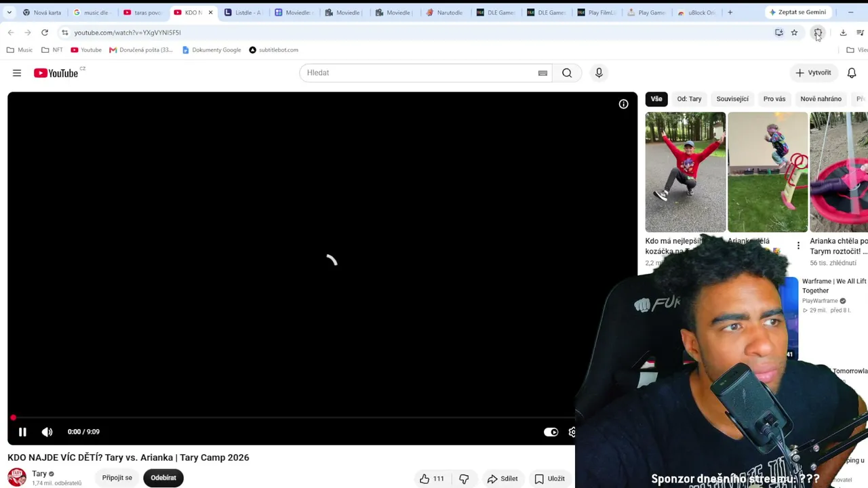Open Warframe We All Lift Together video
868x488 pixels.
pos(835,285)
